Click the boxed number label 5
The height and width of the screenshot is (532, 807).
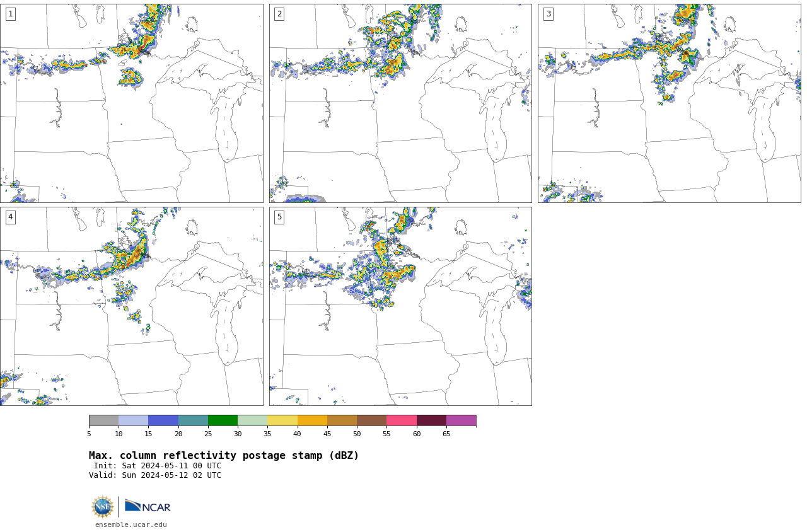[279, 217]
